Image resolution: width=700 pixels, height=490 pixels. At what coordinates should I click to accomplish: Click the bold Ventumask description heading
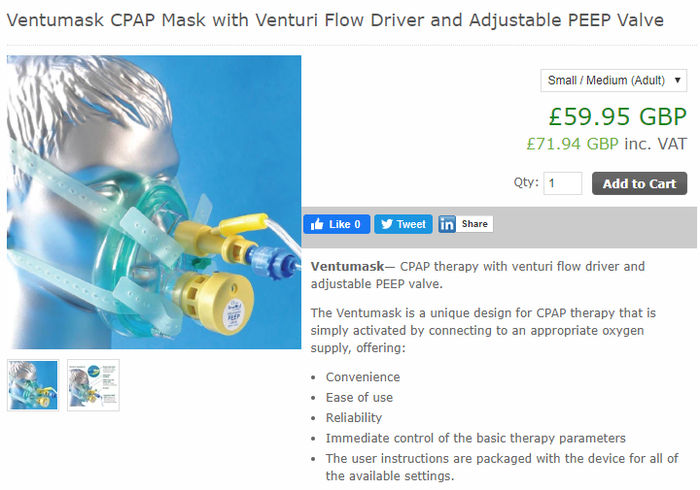347,266
